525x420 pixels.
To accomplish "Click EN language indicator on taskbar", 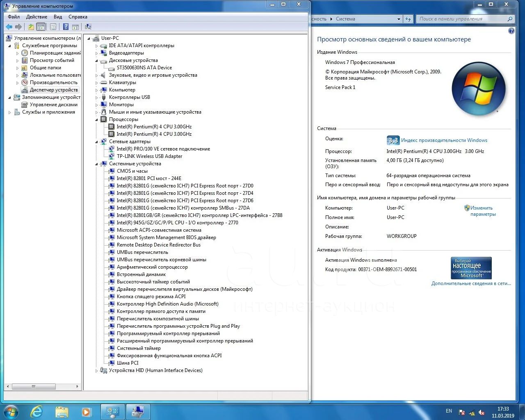I will point(449,411).
